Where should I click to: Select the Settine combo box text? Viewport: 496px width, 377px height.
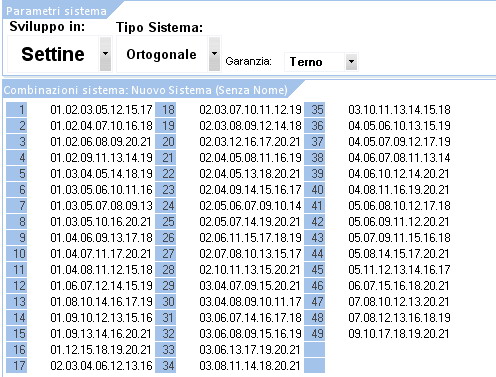point(53,54)
